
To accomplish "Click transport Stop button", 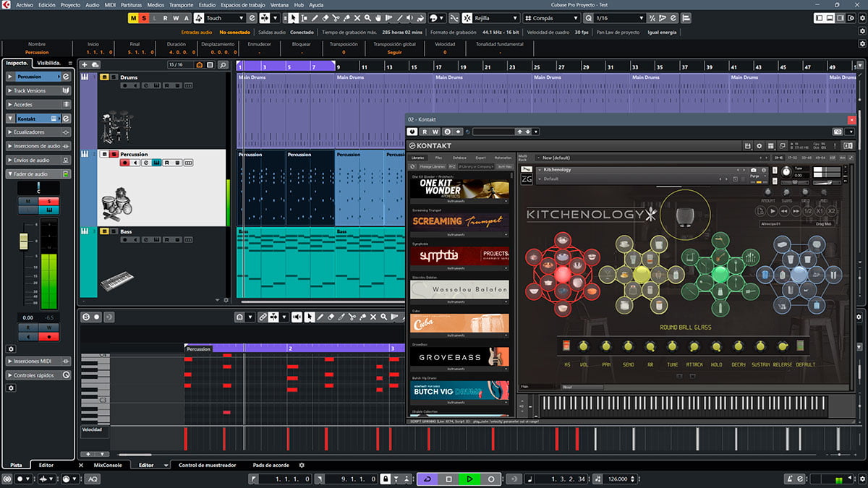I will click(448, 479).
